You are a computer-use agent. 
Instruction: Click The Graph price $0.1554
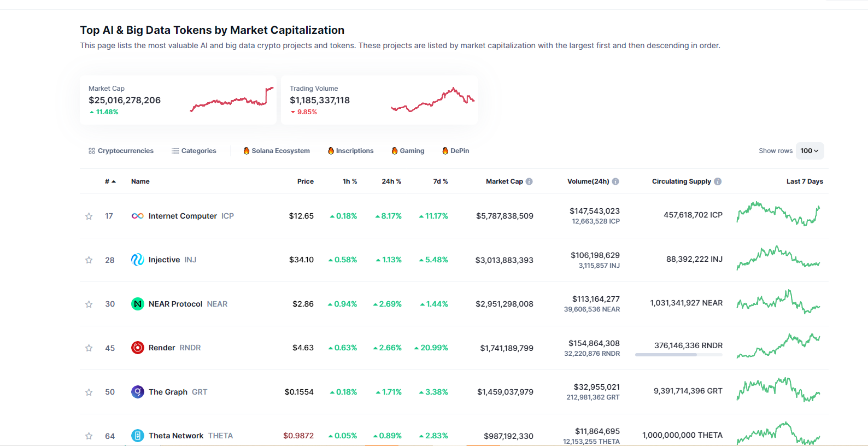tap(299, 392)
